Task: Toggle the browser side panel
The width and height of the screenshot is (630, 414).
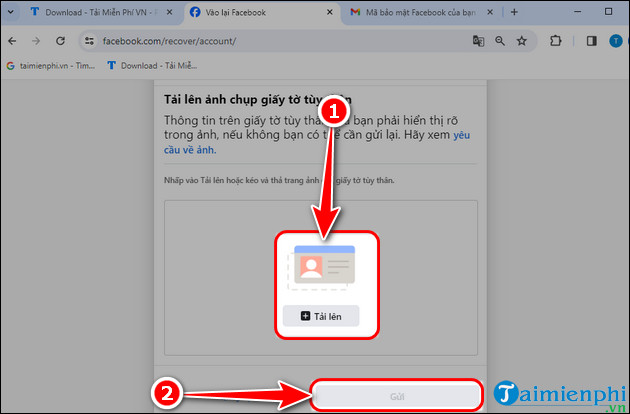Action: tap(591, 41)
